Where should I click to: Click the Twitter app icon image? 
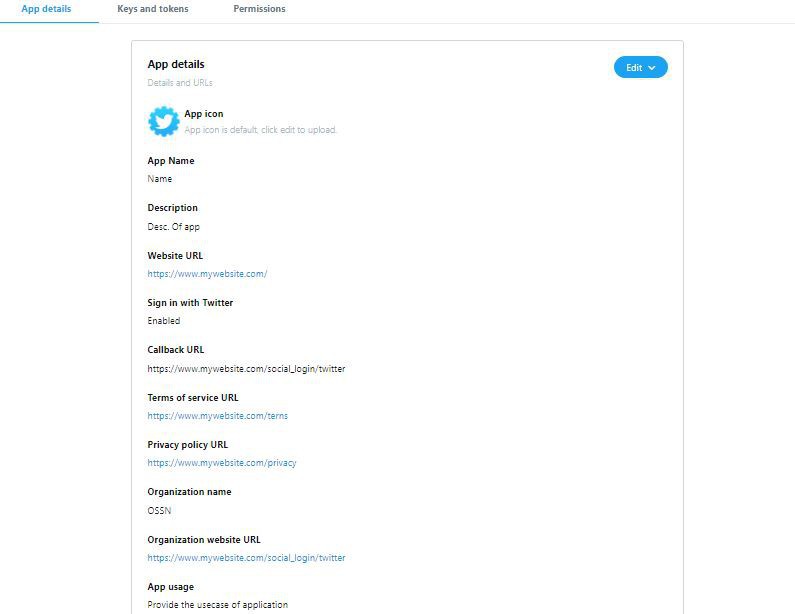(x=164, y=121)
